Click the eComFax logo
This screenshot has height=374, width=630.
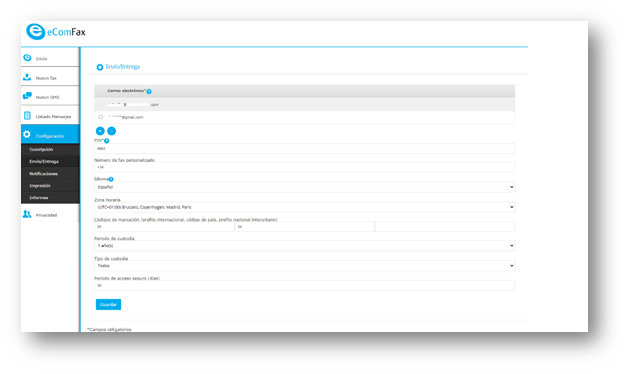point(56,32)
